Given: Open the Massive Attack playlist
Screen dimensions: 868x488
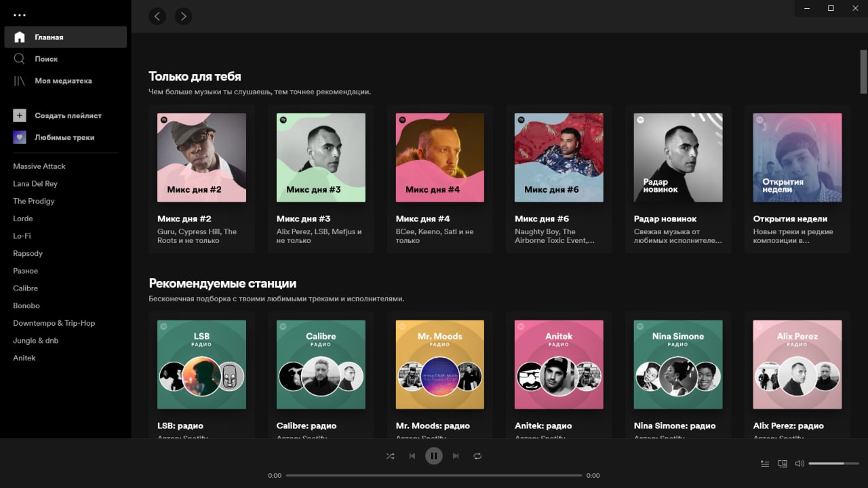Looking at the screenshot, I should pos(39,166).
